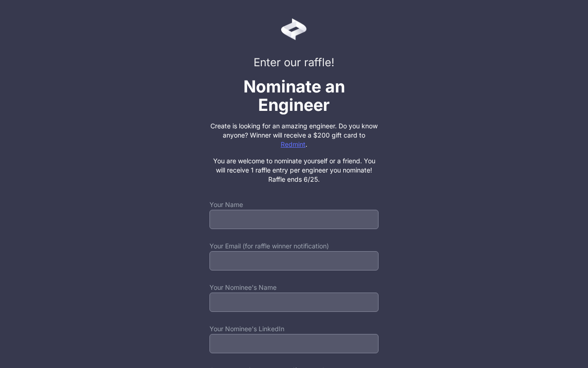Click the word "Engineer" in the title
Image resolution: width=588 pixels, height=368 pixels.
[x=294, y=105]
